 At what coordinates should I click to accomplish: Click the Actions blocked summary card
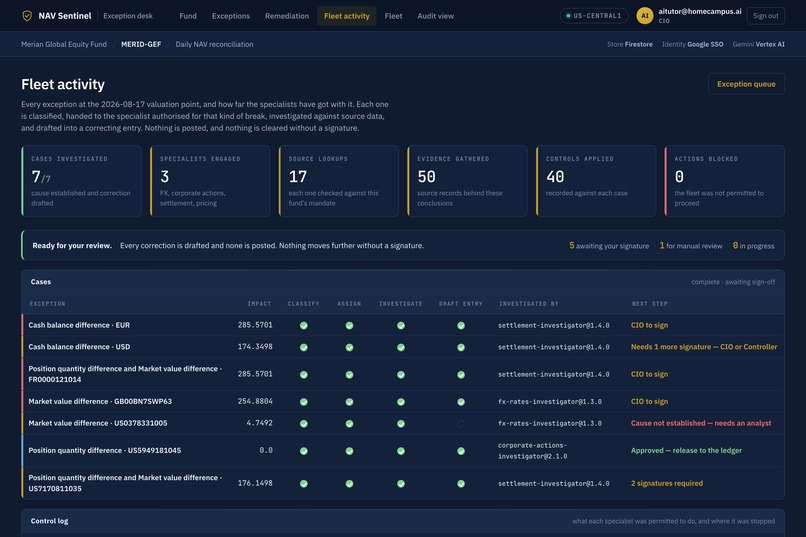(724, 181)
